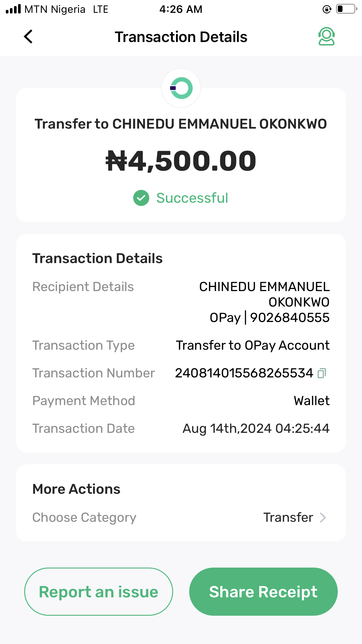Tap the back arrow icon
Viewport: 362px width, 644px height.
pyautogui.click(x=28, y=37)
